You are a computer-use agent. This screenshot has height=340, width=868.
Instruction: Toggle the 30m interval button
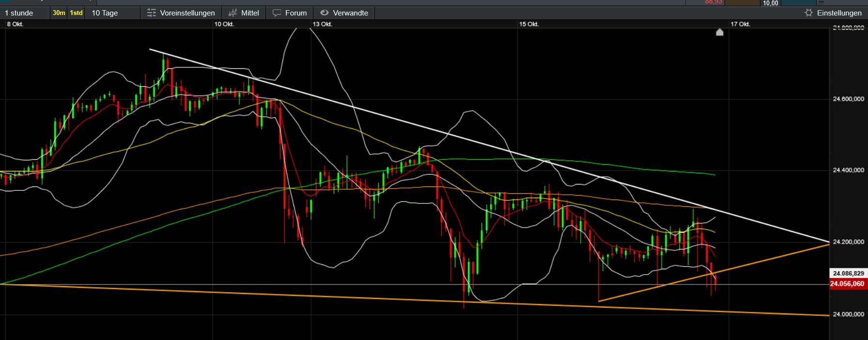59,13
